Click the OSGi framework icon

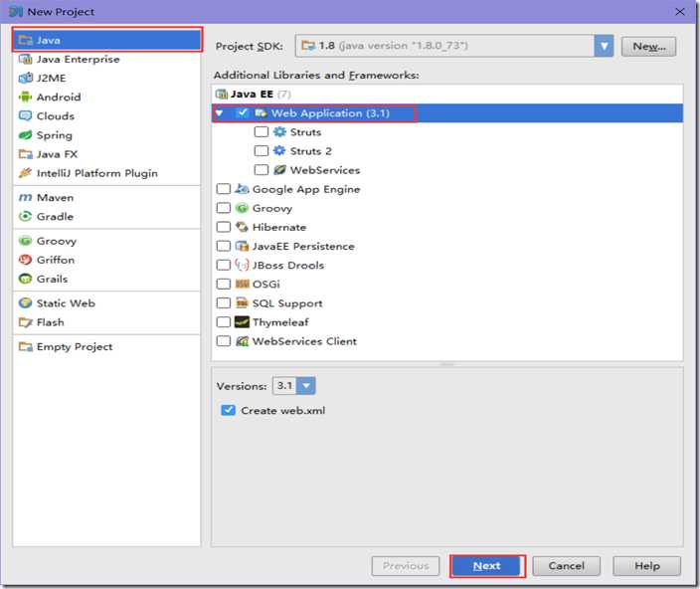pos(242,284)
